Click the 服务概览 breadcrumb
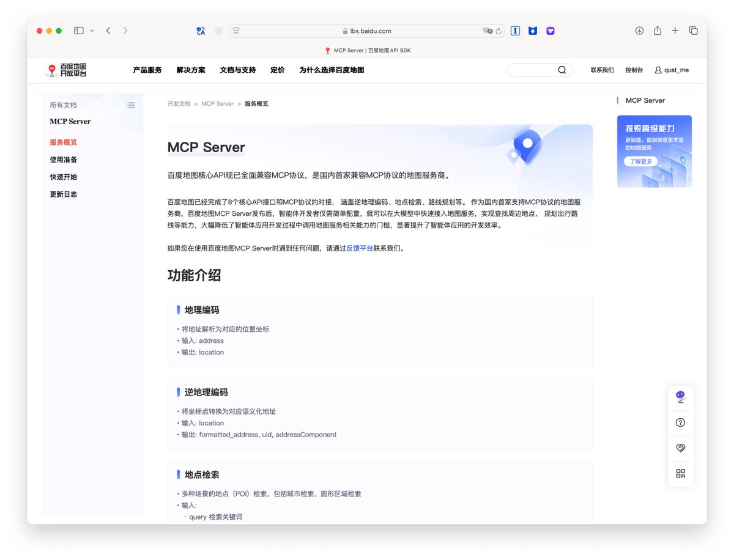The image size is (734, 560). 256,104
